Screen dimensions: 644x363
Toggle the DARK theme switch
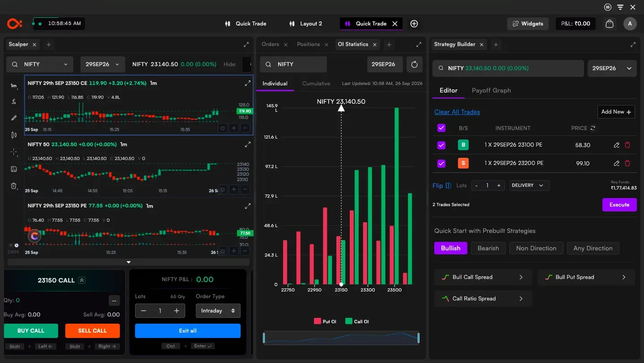click(x=14, y=245)
